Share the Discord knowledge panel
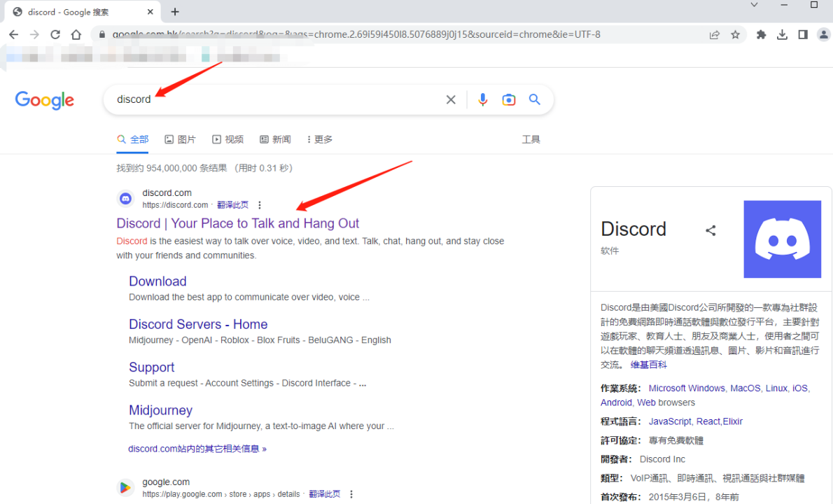This screenshot has width=833, height=504. [710, 230]
